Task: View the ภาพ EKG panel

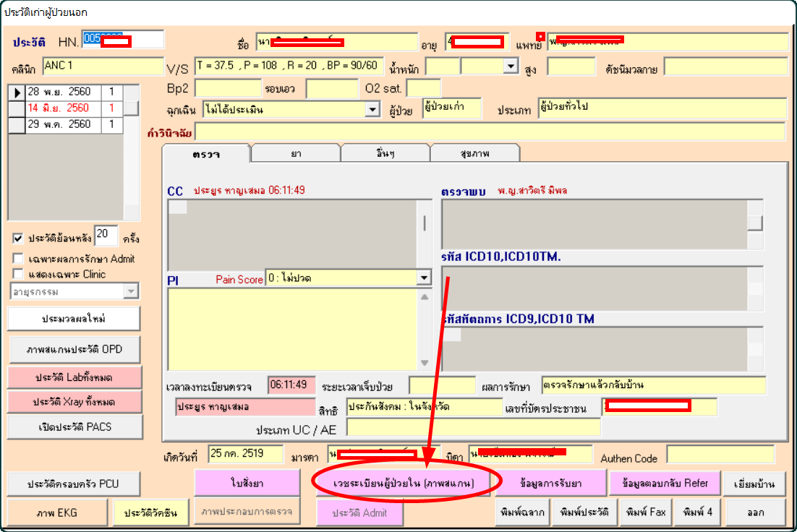Action: coord(56,512)
